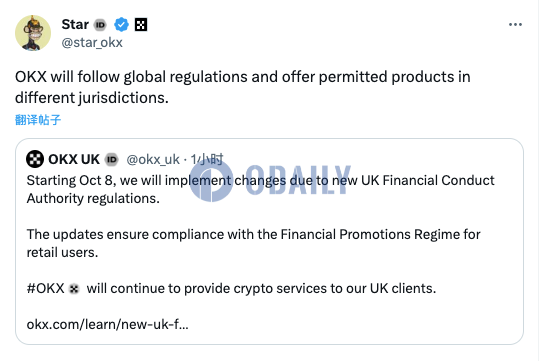Open the @okx_uk handle
Viewport: 540px width, 361px height.
tap(153, 159)
